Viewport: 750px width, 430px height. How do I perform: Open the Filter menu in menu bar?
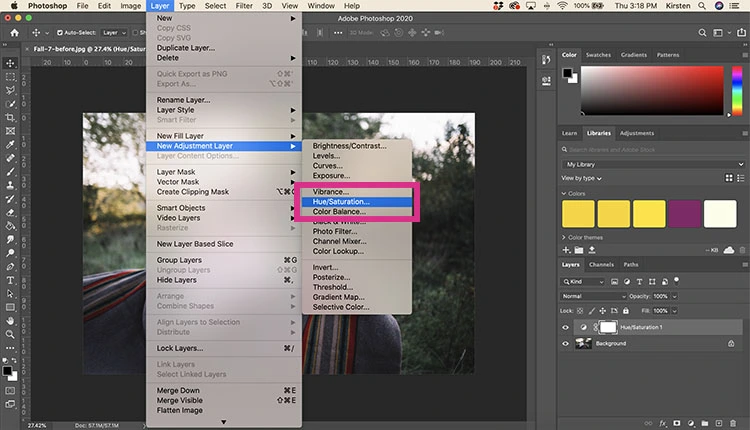pyautogui.click(x=244, y=6)
